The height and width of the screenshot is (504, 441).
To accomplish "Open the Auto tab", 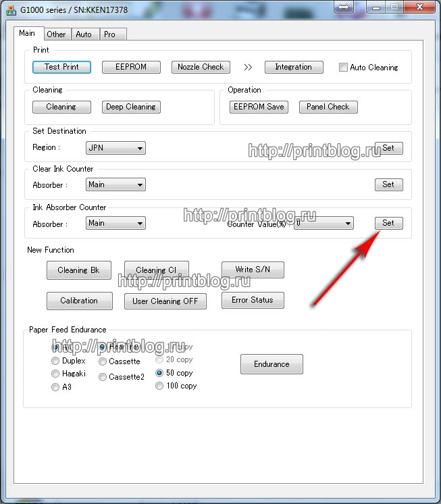I will (84, 34).
